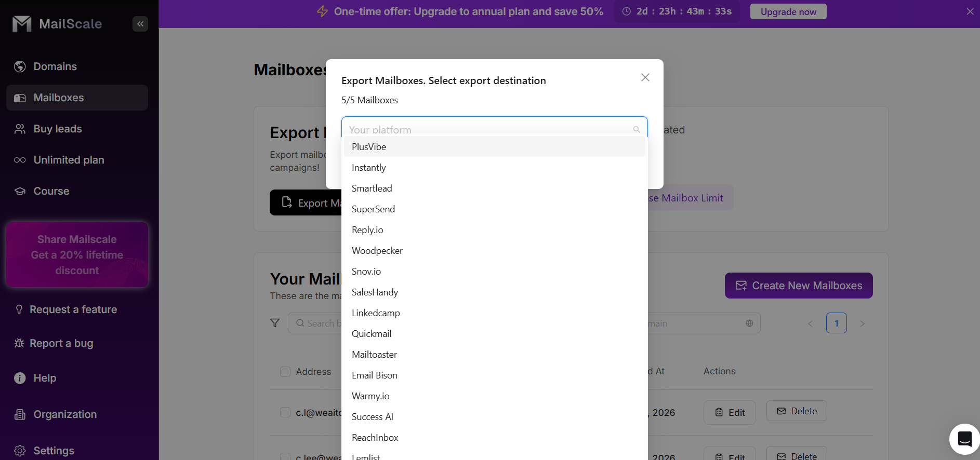Pick Reply.io as the platform
The height and width of the screenshot is (460, 980).
tap(495, 230)
